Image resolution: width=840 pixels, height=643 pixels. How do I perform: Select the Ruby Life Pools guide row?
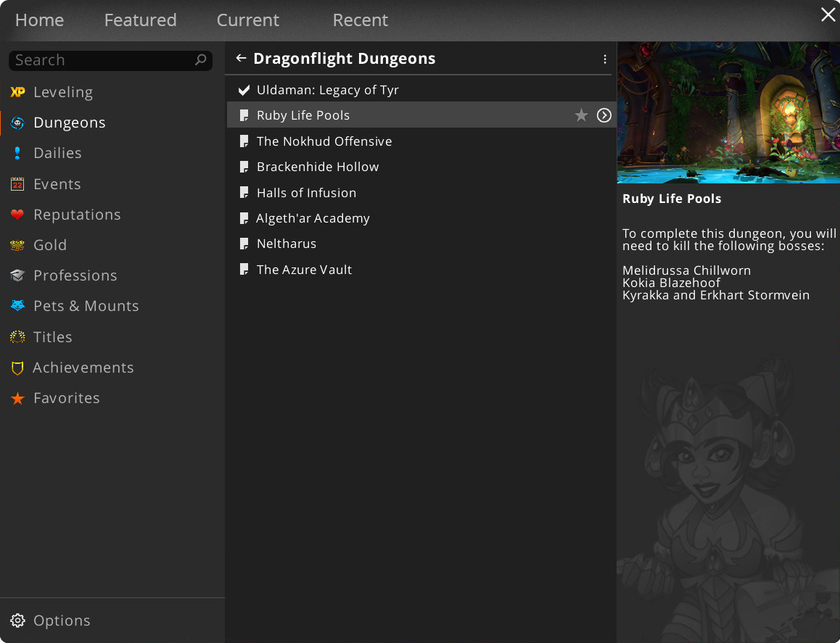pos(421,115)
